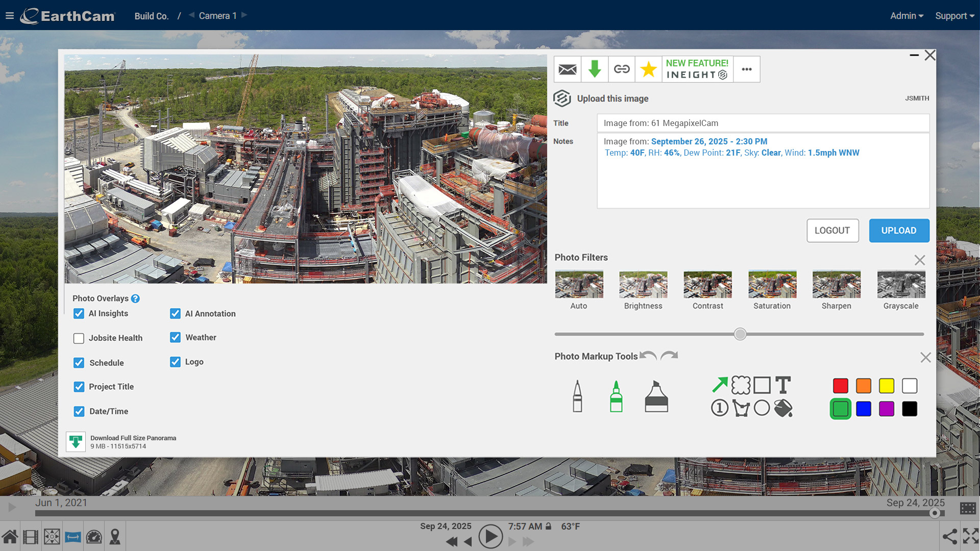Open the hamburger menu
Image resolution: width=980 pixels, height=551 pixels.
coord(9,16)
